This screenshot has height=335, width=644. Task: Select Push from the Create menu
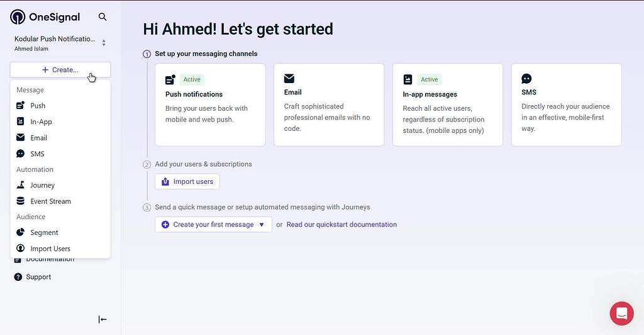pos(38,106)
